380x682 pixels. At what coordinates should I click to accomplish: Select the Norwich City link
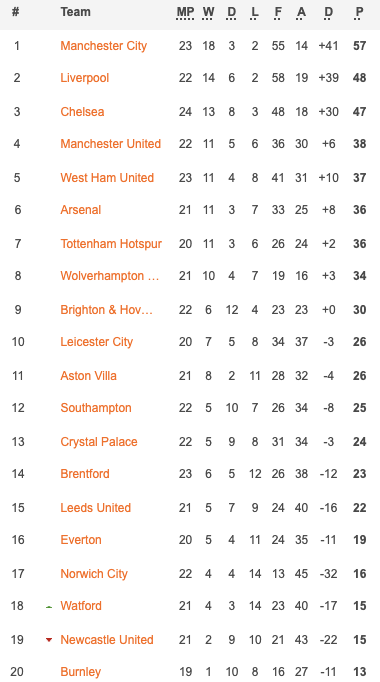pos(94,574)
